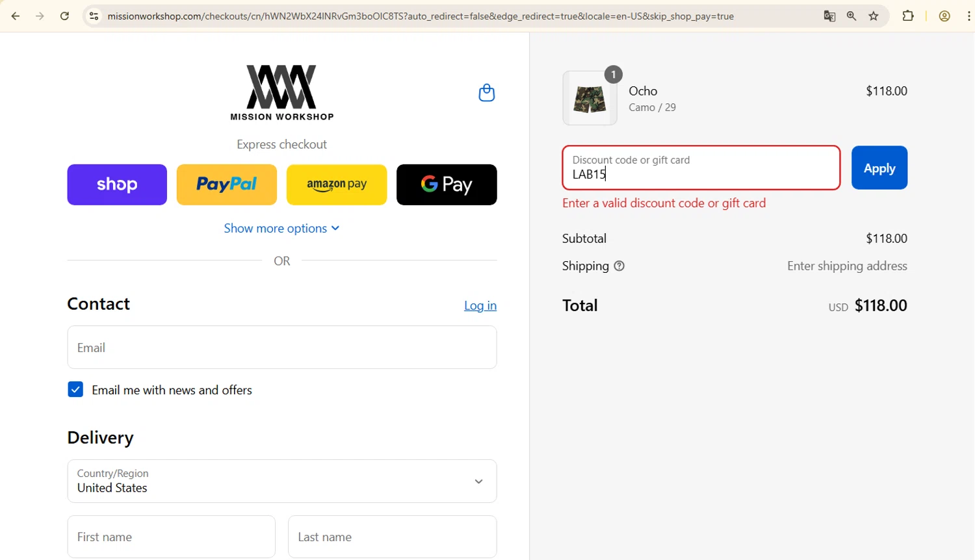
Task: Click the discount code input field
Action: click(701, 168)
